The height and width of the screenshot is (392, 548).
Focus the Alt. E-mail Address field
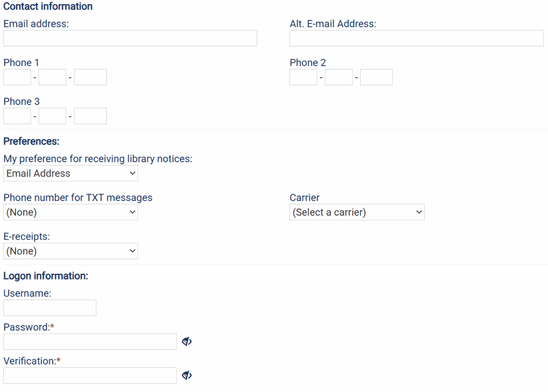tap(416, 39)
